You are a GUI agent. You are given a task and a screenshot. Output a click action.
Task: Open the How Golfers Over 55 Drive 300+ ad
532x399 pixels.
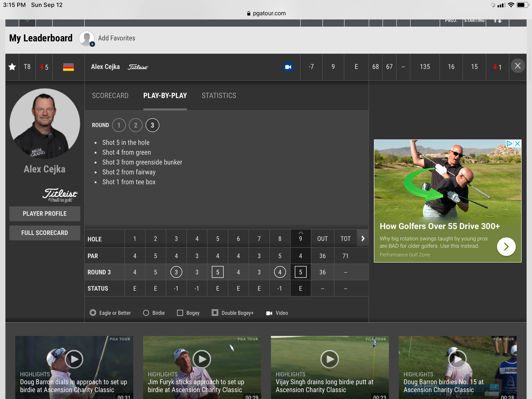(440, 226)
